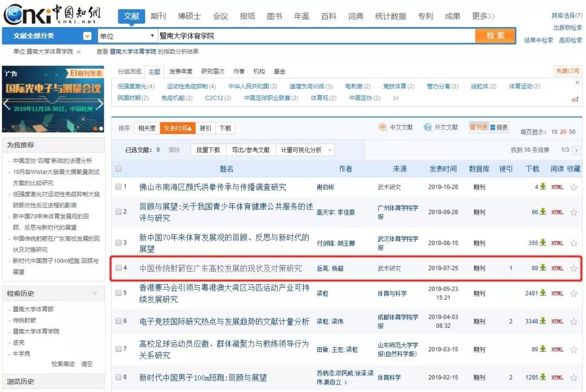Download the 中国传统射箭 article
Image resolution: width=586 pixels, height=392 pixels.
tap(543, 268)
